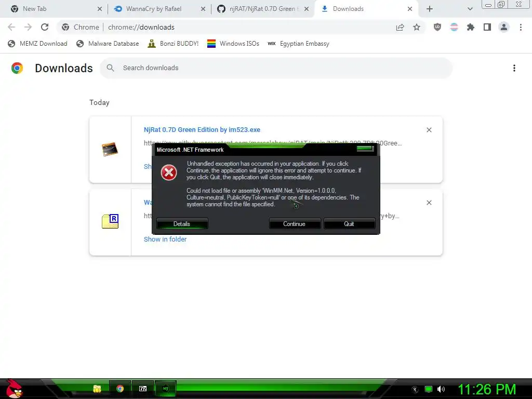Open Angry Bird start button
This screenshot has width=532, height=399.
click(14, 389)
